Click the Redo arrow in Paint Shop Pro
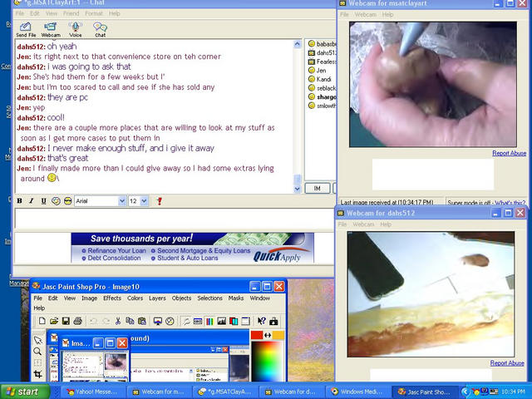The image size is (532, 399). point(106,321)
